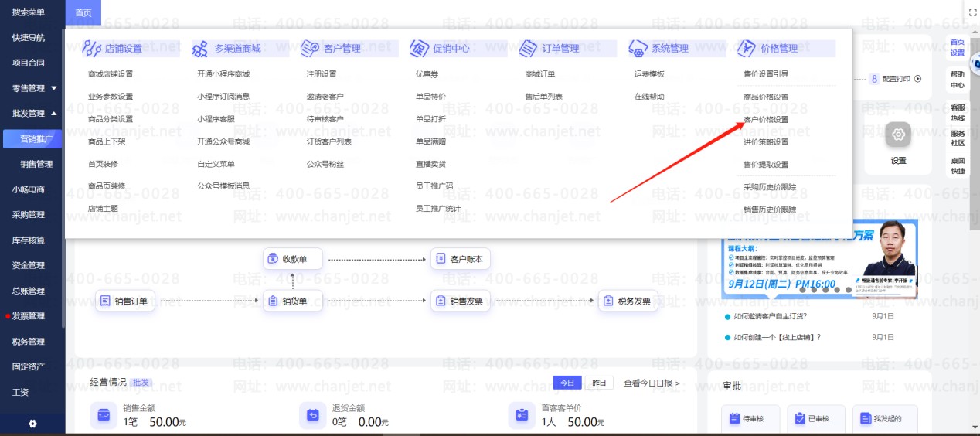Click the 首客客单价 card icon
Image resolution: width=980 pixels, height=436 pixels.
pos(521,416)
